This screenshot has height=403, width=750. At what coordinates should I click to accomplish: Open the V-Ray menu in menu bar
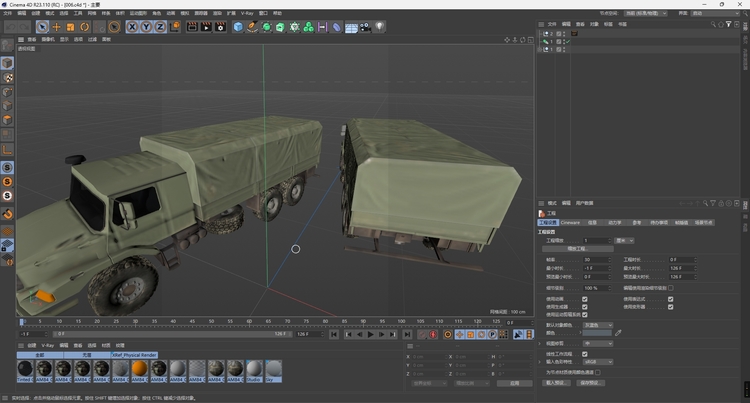coord(247,13)
